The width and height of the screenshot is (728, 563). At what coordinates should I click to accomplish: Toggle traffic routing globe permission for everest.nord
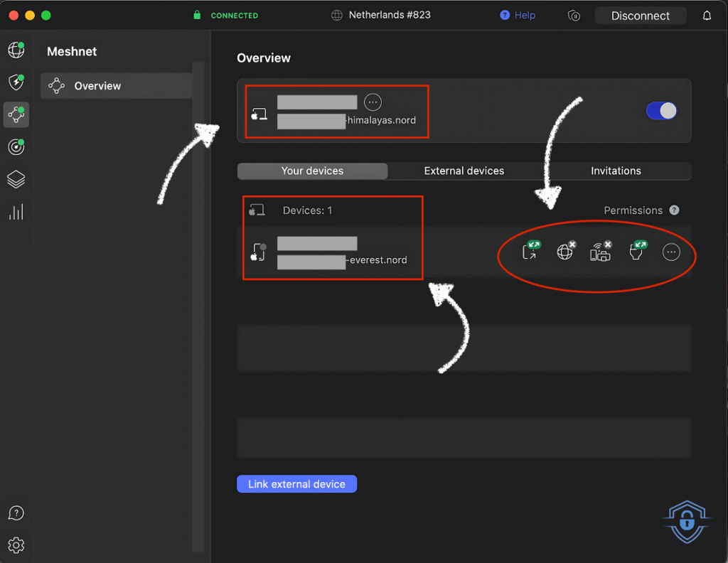(x=565, y=251)
